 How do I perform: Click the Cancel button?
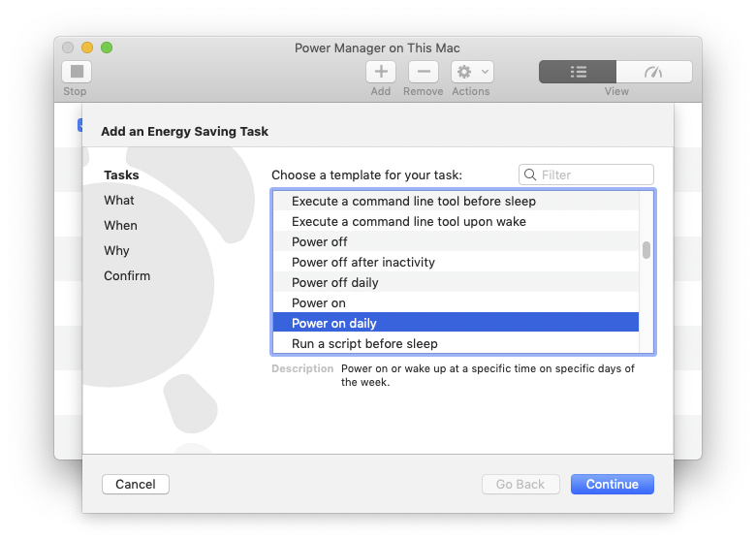(136, 484)
